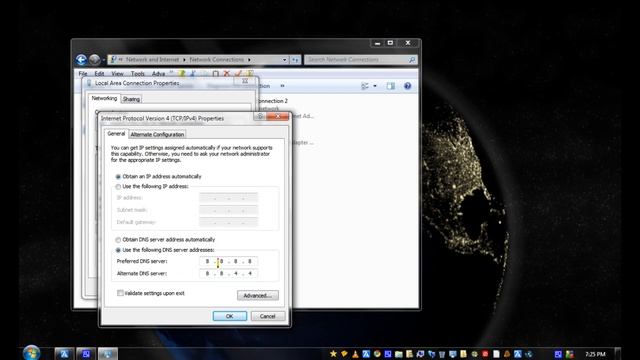Expand the arrow after Network and Internet breadcrumb

click(x=184, y=60)
